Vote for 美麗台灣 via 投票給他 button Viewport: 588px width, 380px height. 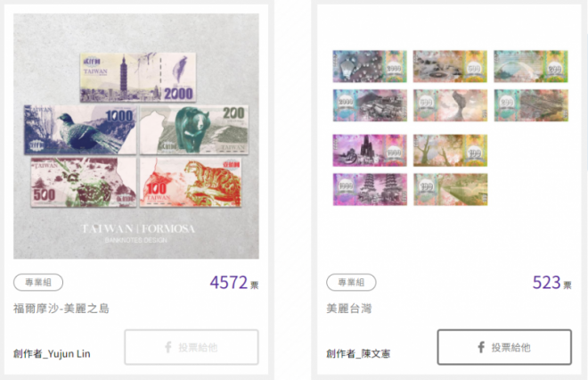coord(504,347)
